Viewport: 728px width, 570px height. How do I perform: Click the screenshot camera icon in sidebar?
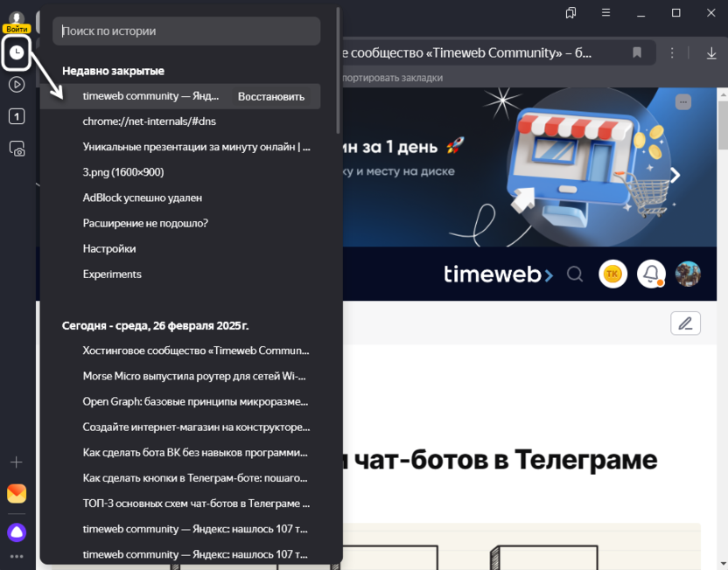pos(17,149)
